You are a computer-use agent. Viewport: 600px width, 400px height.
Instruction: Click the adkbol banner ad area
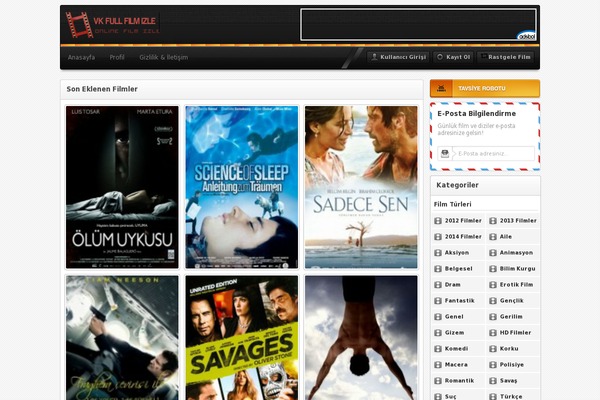point(418,25)
